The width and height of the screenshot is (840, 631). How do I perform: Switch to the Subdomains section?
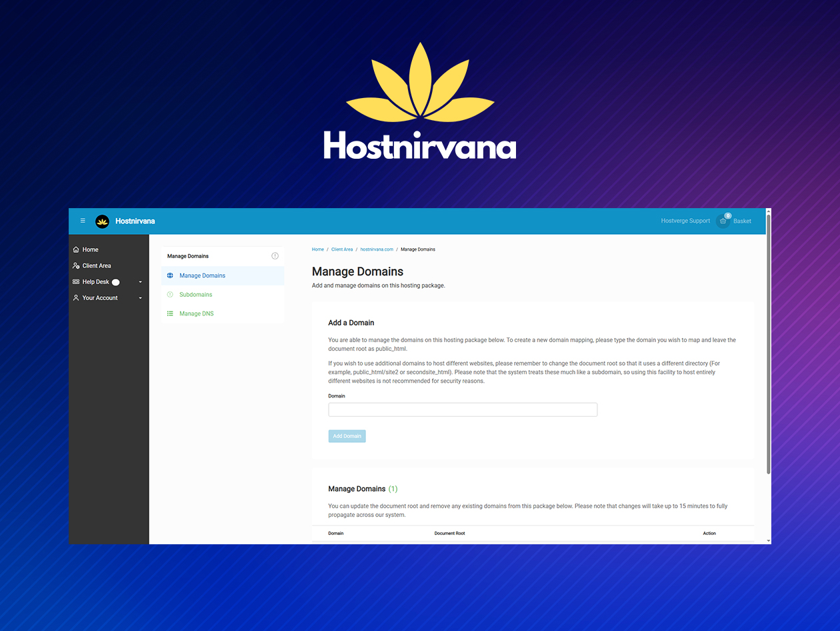coord(195,294)
